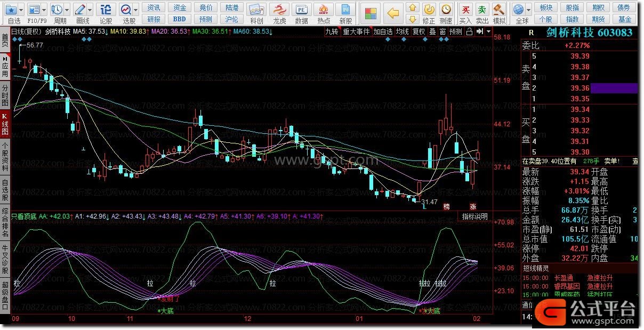The height and width of the screenshot is (330, 644).
Task: Click the yellow down arrow icon
Action: [x=412, y=20]
